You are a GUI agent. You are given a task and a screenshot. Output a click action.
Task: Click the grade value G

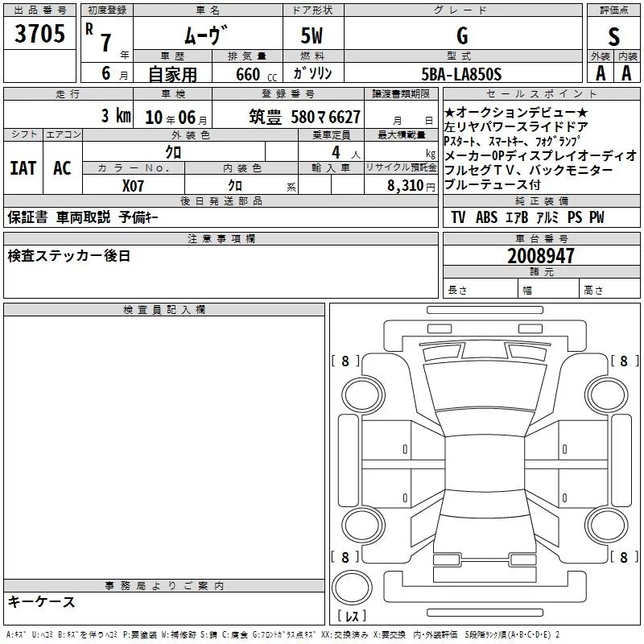tap(462, 35)
